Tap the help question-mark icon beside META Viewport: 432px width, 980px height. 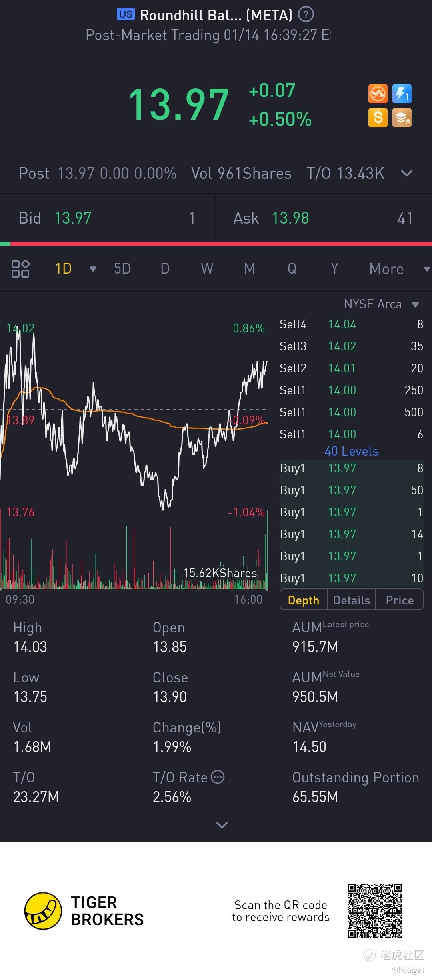[x=306, y=14]
